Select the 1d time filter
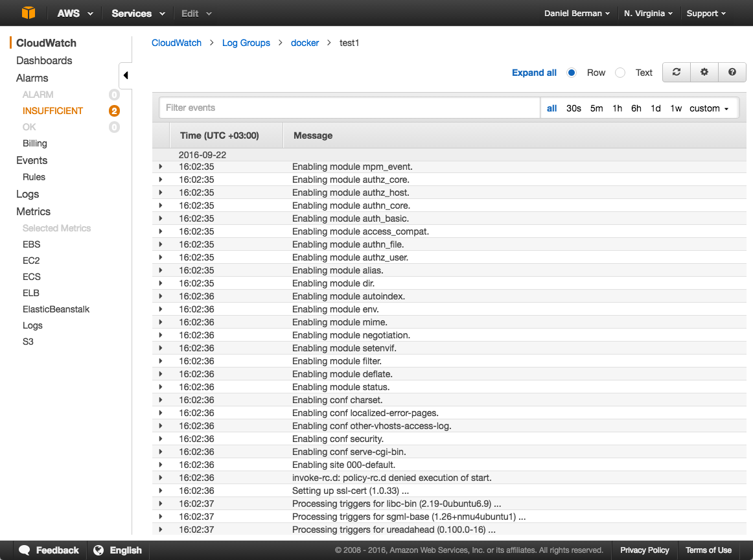The image size is (753, 560). coord(656,108)
